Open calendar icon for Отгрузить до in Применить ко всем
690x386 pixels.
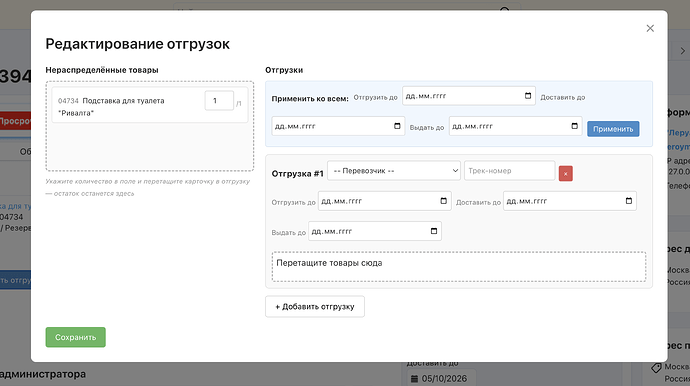(528, 96)
